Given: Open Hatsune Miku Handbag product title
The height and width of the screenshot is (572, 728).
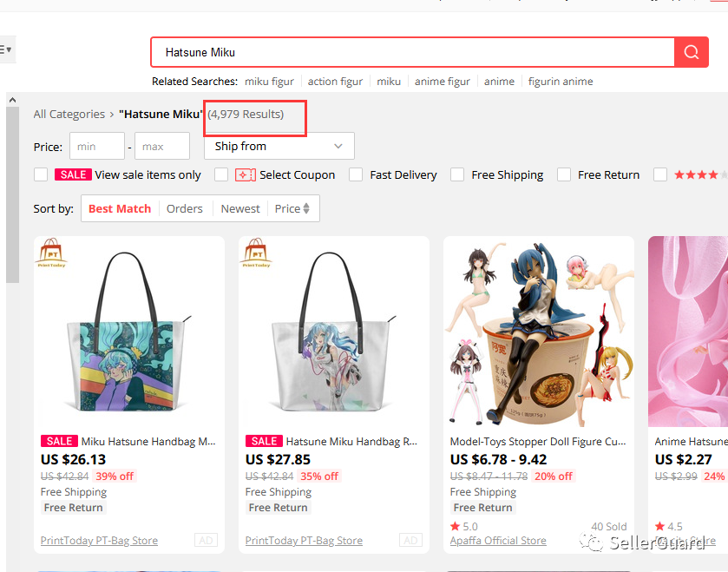Looking at the screenshot, I should pos(352,442).
